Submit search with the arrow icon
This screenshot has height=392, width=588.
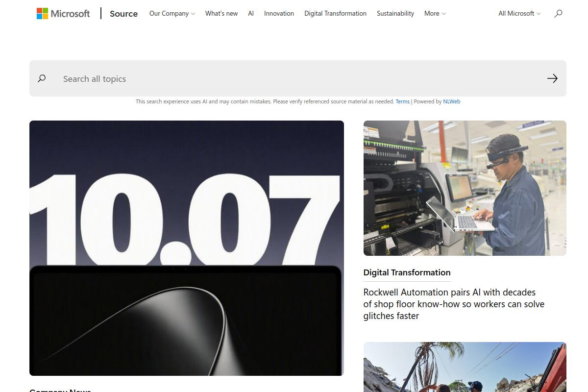552,78
